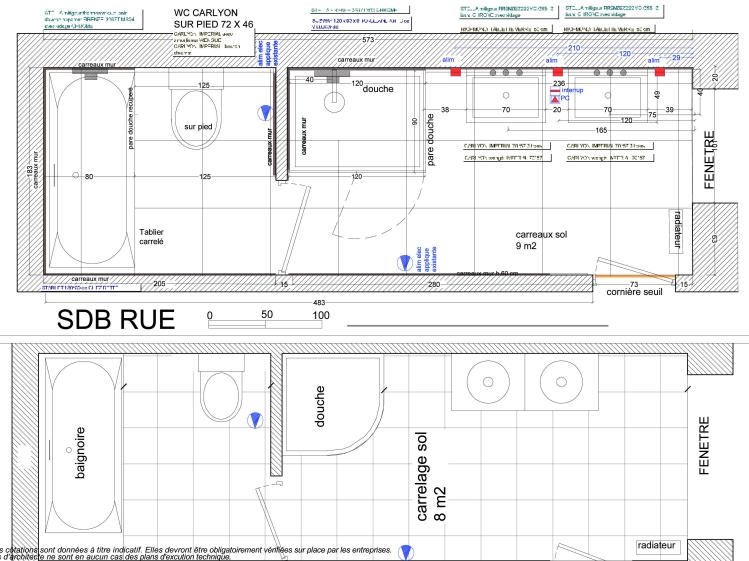This screenshot has width=749, height=561.
Task: Select the "carrelage sol 8 m2" text
Action: [430, 476]
